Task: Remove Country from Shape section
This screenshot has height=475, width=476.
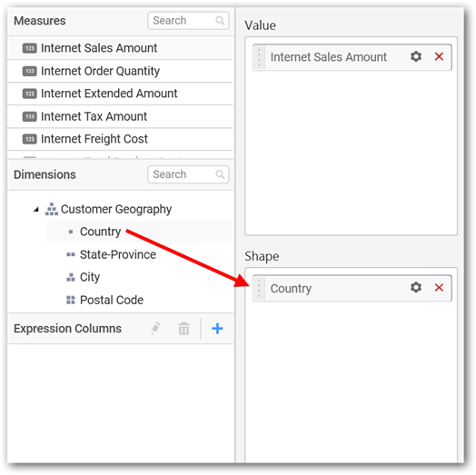Action: [439, 287]
